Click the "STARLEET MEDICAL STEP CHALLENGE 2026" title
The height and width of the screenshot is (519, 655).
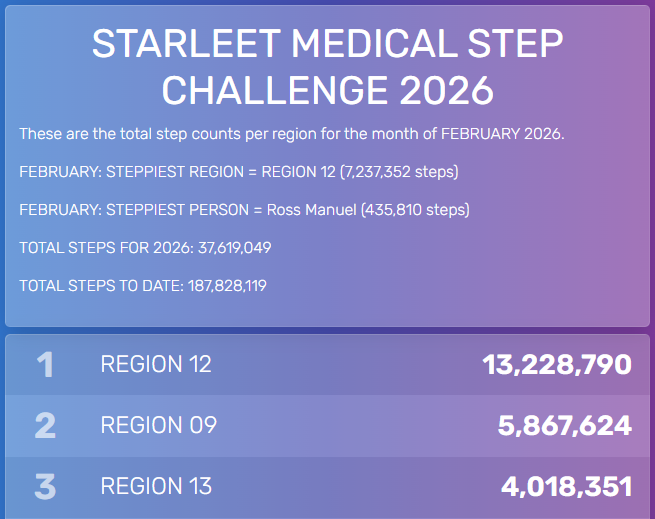tap(327, 67)
